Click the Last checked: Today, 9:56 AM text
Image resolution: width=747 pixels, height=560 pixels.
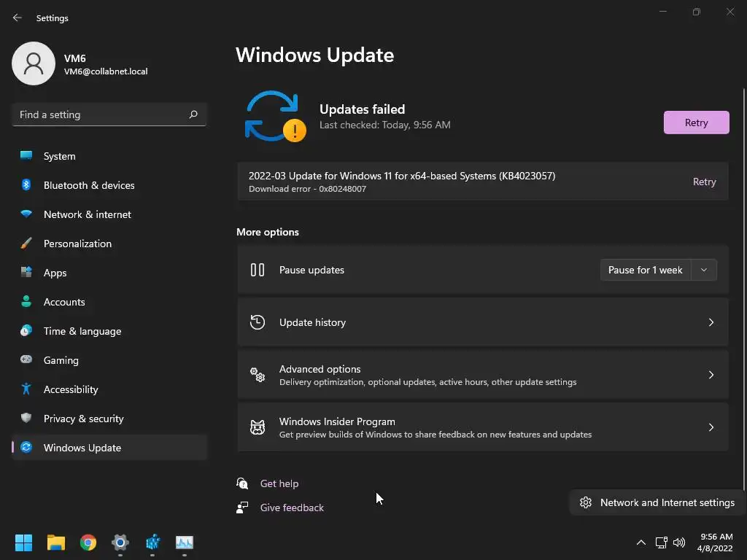pos(385,125)
